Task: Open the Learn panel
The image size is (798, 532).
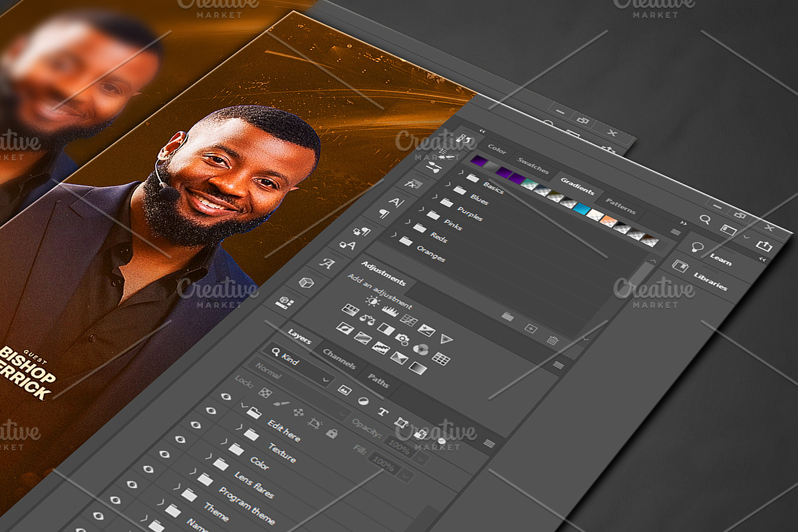Action: tap(720, 259)
